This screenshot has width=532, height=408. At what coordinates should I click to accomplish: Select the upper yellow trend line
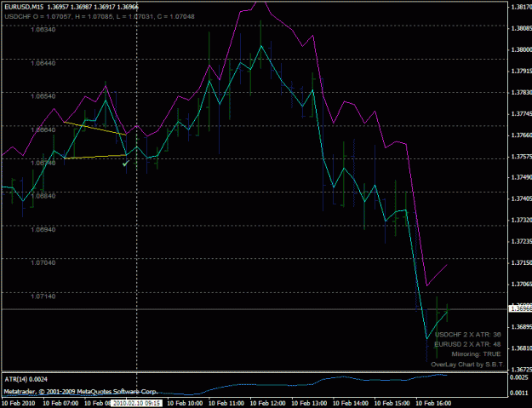pyautogui.click(x=95, y=129)
